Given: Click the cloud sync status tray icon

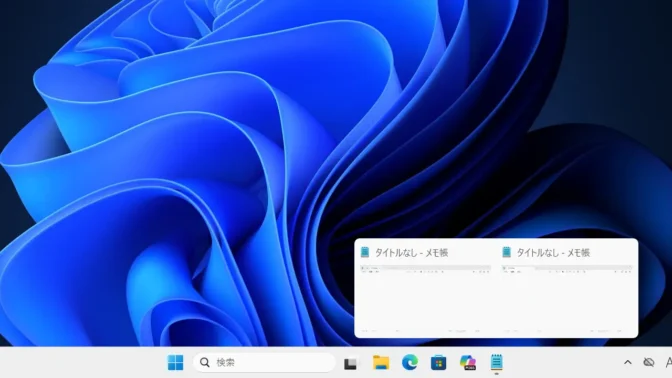Looking at the screenshot, I should 649,363.
